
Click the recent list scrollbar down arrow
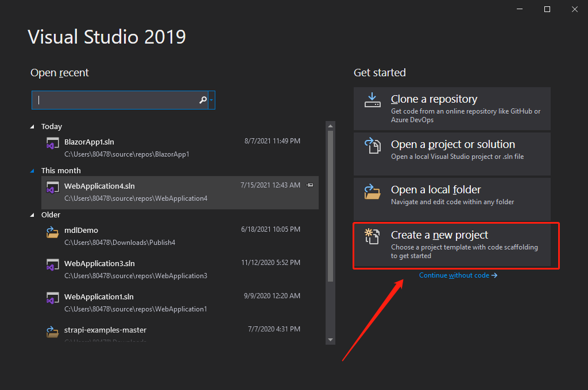click(330, 340)
